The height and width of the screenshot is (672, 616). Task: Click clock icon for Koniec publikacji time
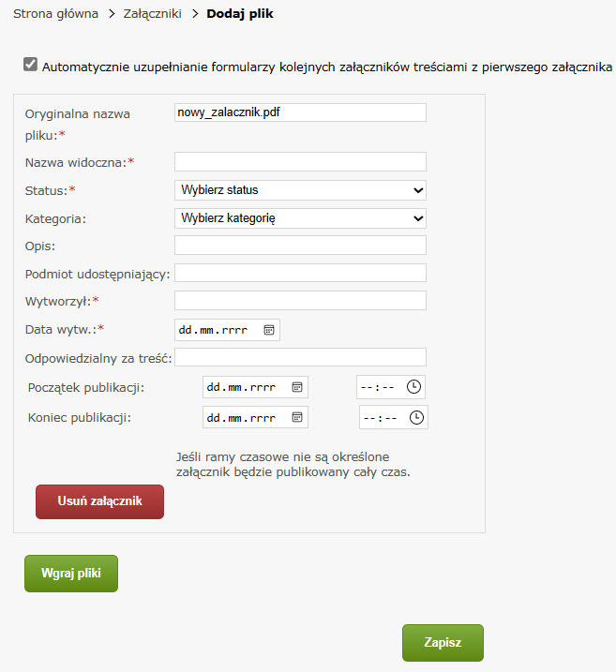click(x=416, y=417)
